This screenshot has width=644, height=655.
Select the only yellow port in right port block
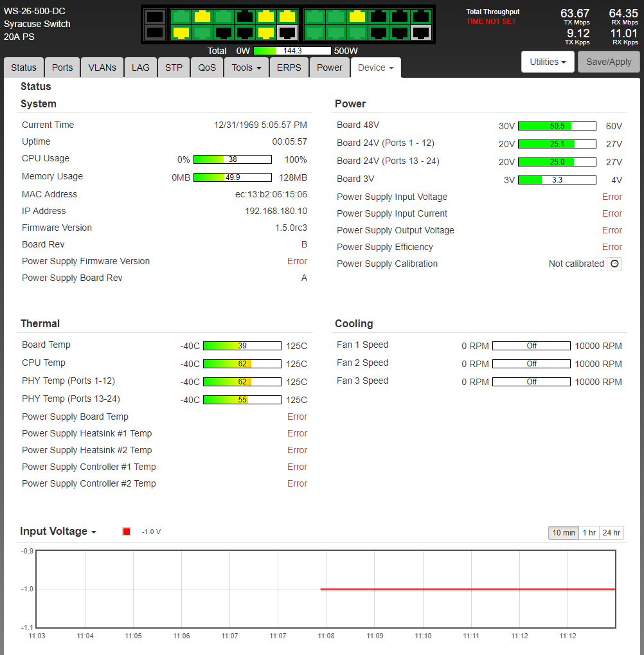(357, 17)
